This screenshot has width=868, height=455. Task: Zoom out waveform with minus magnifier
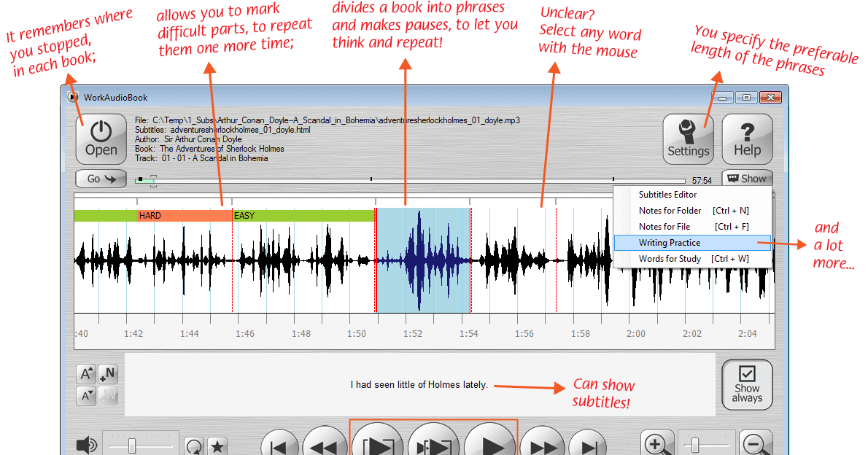click(x=756, y=444)
